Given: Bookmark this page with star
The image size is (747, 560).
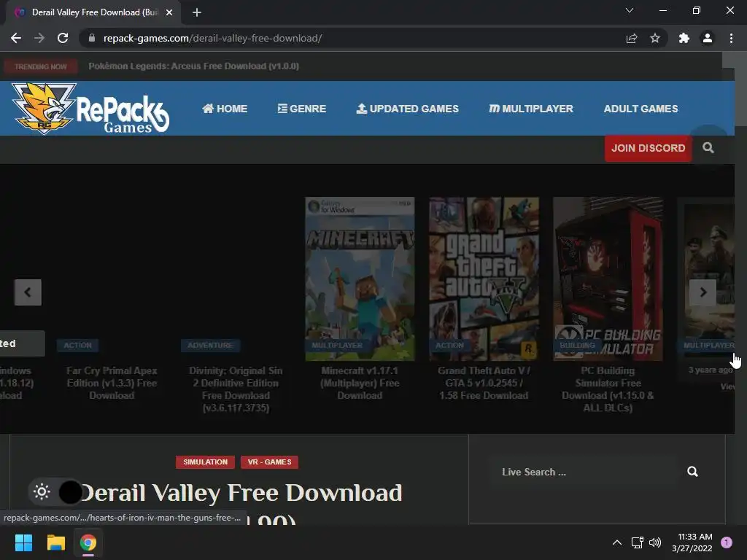Looking at the screenshot, I should [x=655, y=38].
